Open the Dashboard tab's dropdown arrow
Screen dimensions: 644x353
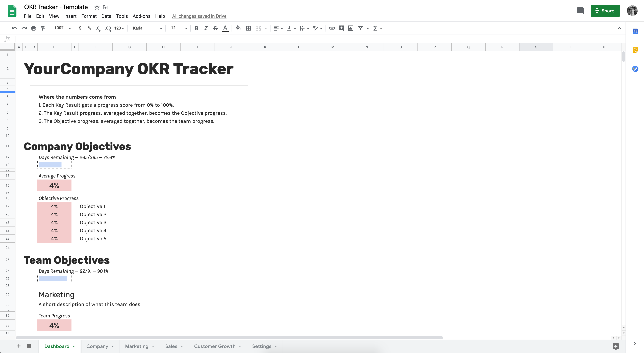pyautogui.click(x=74, y=346)
